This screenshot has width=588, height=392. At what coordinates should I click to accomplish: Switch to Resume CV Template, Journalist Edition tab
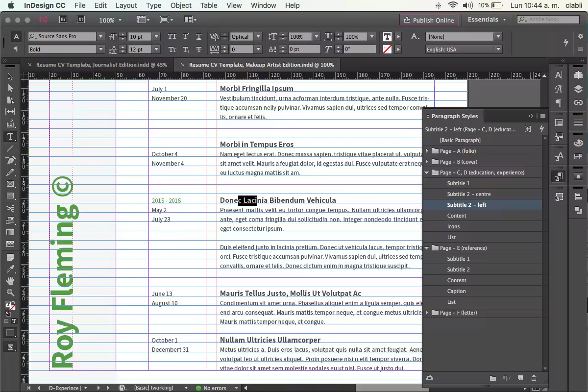(x=101, y=65)
